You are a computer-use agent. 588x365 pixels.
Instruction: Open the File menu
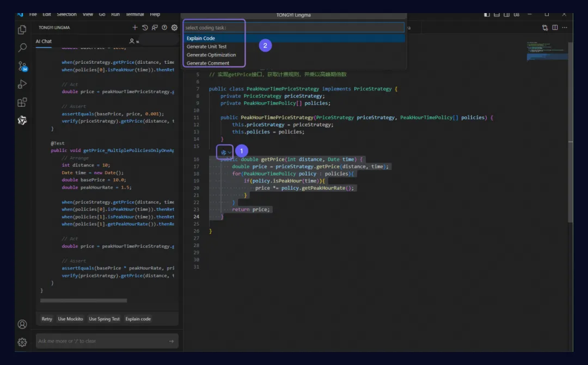coord(33,14)
